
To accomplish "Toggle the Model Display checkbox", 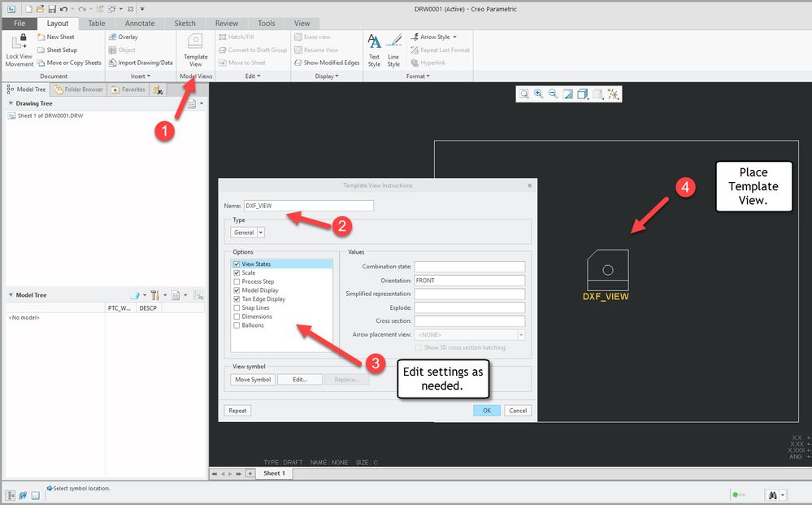I will [x=237, y=290].
